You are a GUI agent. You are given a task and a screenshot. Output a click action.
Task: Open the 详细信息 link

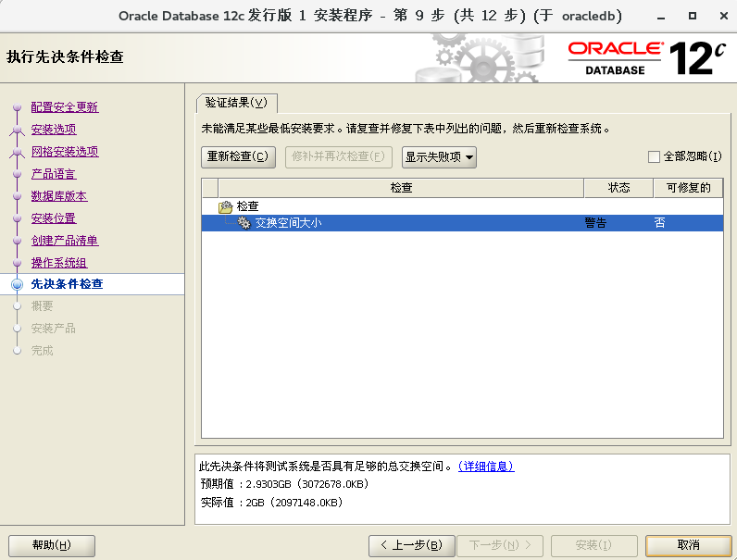(x=486, y=466)
